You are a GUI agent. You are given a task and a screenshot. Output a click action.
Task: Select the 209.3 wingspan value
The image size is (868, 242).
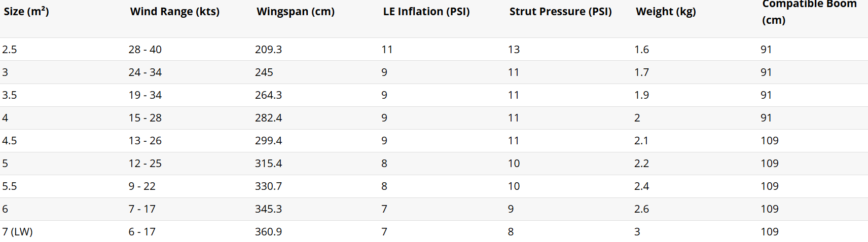[268, 50]
